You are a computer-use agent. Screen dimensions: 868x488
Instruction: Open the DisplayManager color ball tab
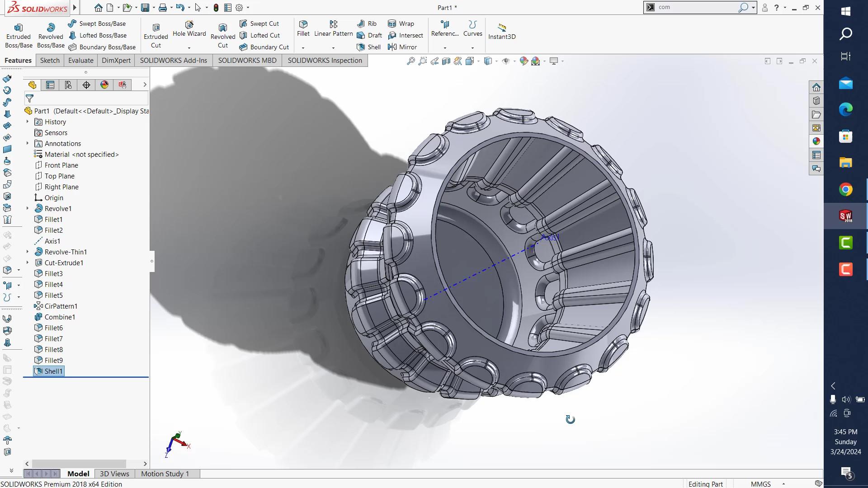click(x=104, y=85)
